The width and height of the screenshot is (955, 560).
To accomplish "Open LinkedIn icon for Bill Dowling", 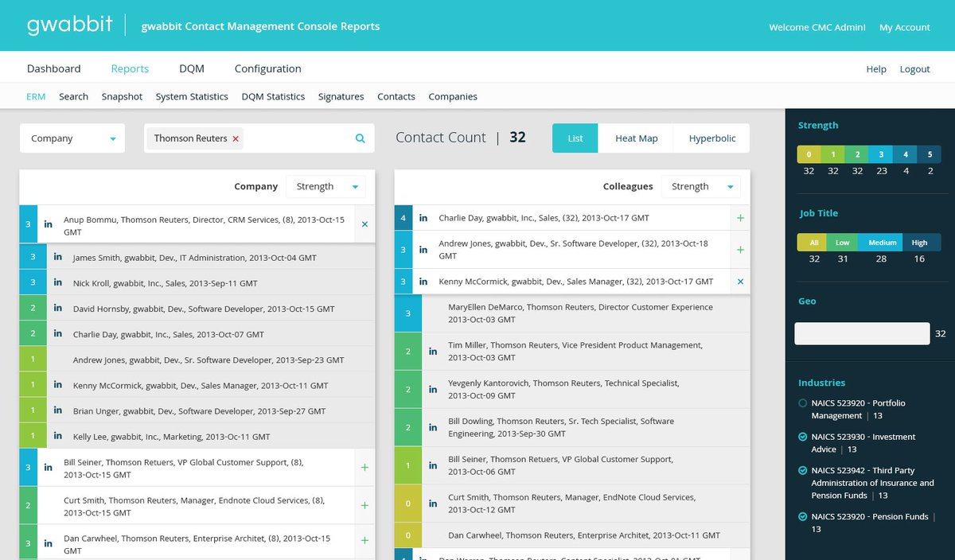I will pos(433,428).
